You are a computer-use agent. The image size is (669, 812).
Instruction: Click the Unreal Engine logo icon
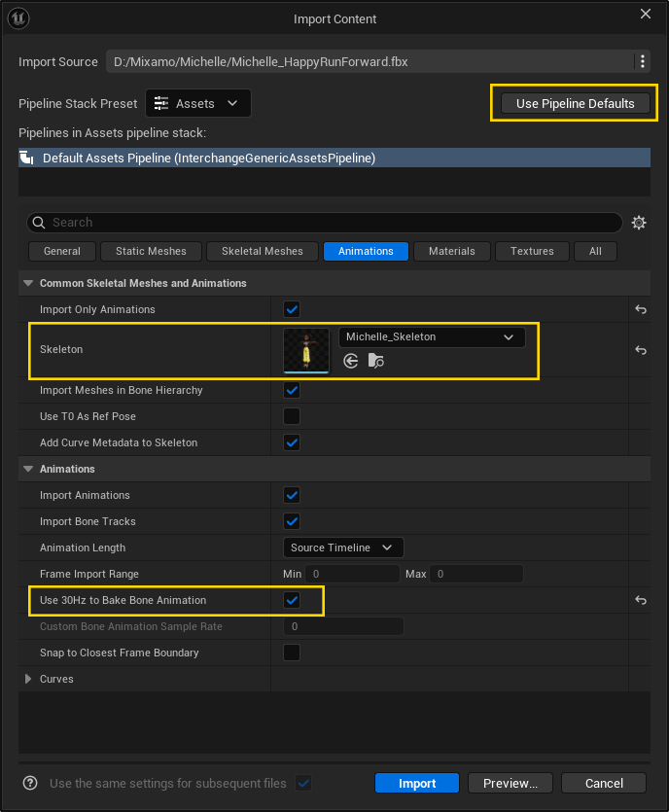(18, 18)
